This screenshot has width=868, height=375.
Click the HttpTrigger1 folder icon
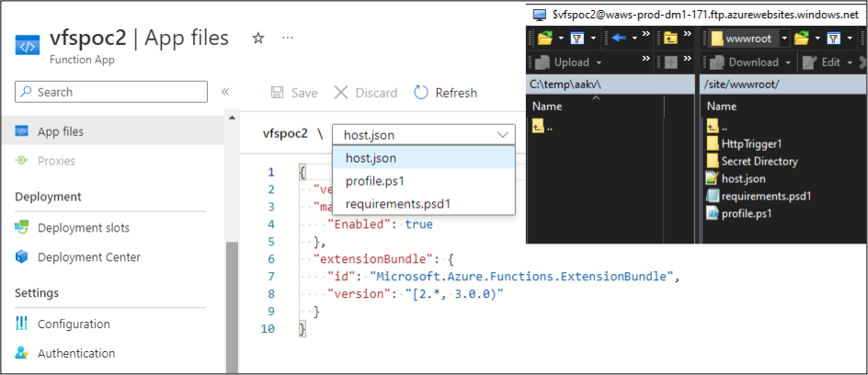[x=713, y=143]
